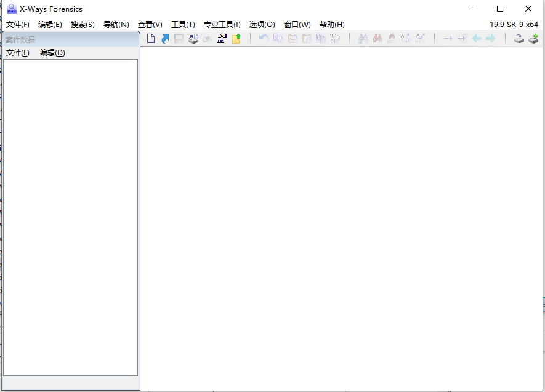Click the clipboard paste-into icon after Copy
This screenshot has height=392, width=545.
pos(293,39)
